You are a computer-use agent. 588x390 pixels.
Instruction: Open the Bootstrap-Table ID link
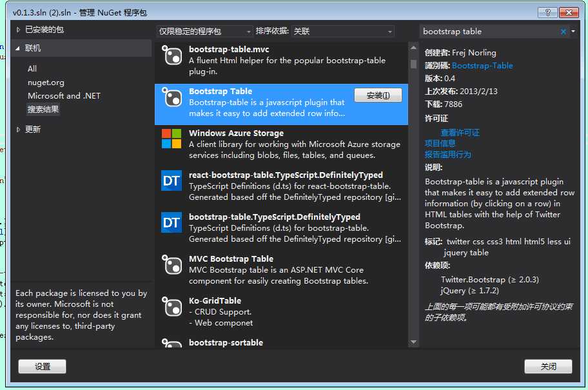[x=482, y=66]
